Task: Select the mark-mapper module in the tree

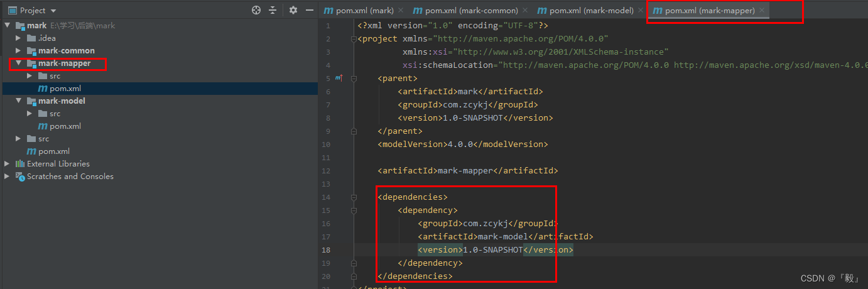Action: coord(64,63)
